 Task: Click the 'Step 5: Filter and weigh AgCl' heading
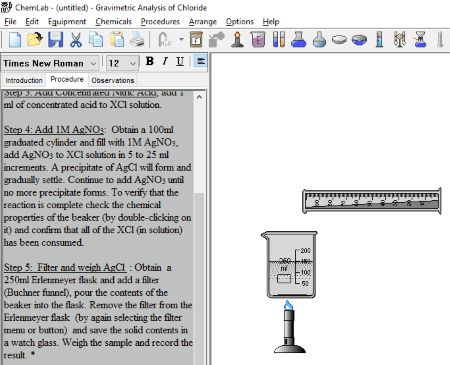pyautogui.click(x=65, y=267)
